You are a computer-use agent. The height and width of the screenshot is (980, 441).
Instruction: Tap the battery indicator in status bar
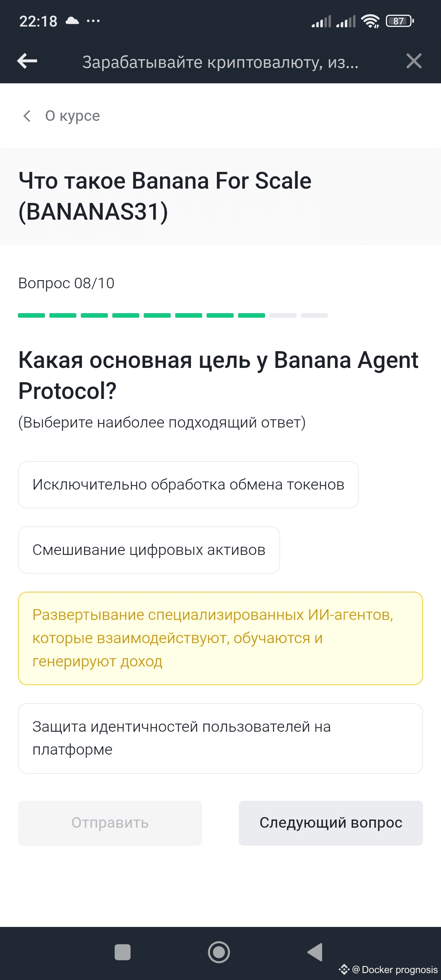coord(400,21)
